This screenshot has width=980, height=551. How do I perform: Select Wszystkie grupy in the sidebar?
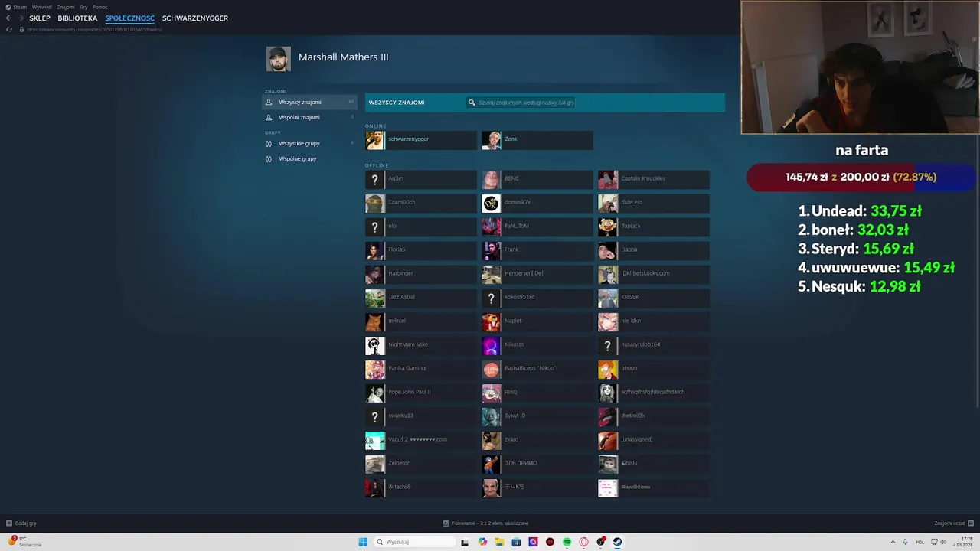pyautogui.click(x=309, y=143)
